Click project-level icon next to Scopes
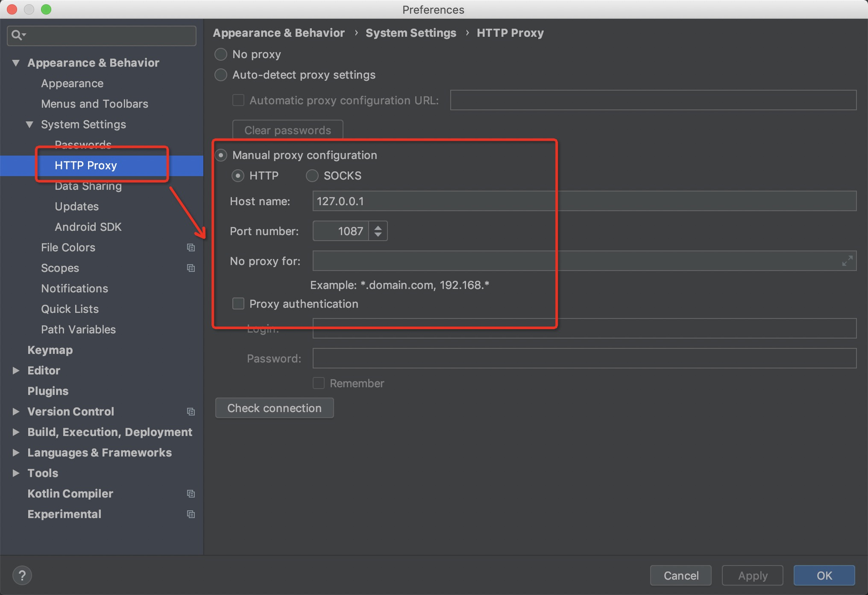The image size is (868, 595). pyautogui.click(x=191, y=268)
